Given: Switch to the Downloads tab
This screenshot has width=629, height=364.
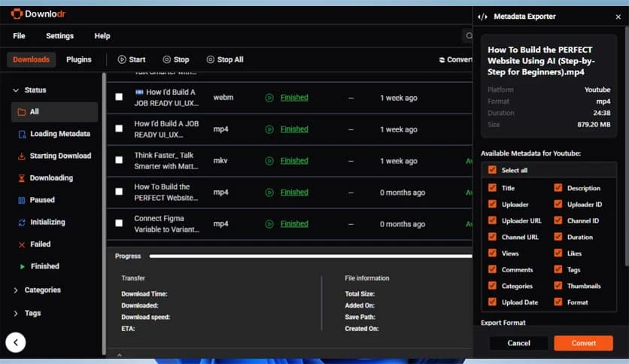Looking at the screenshot, I should (x=32, y=59).
